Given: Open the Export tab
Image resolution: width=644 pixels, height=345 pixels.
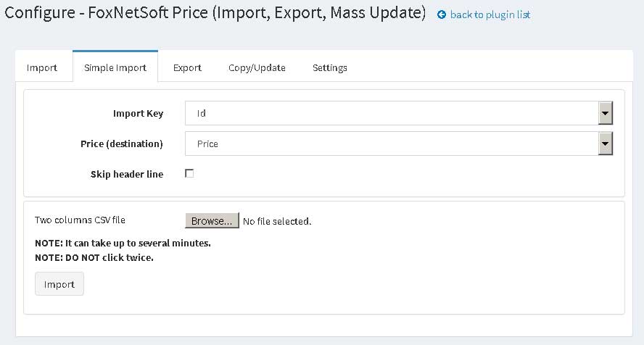Looking at the screenshot, I should point(187,67).
